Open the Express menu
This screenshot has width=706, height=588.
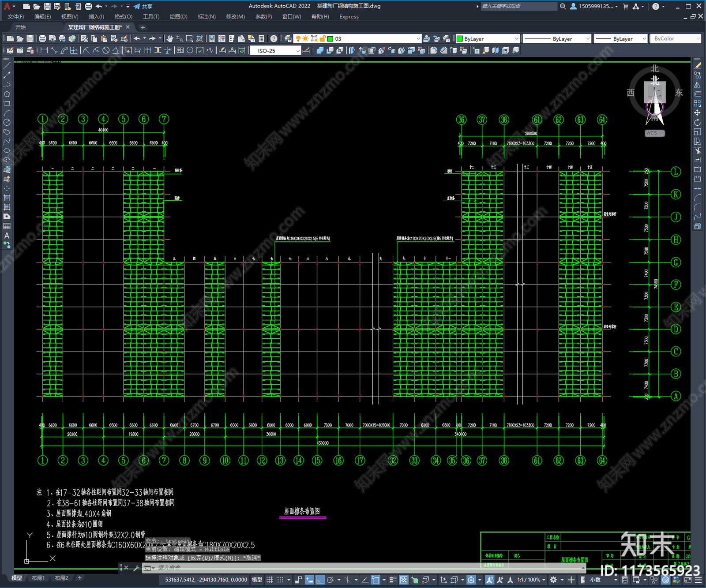click(349, 17)
